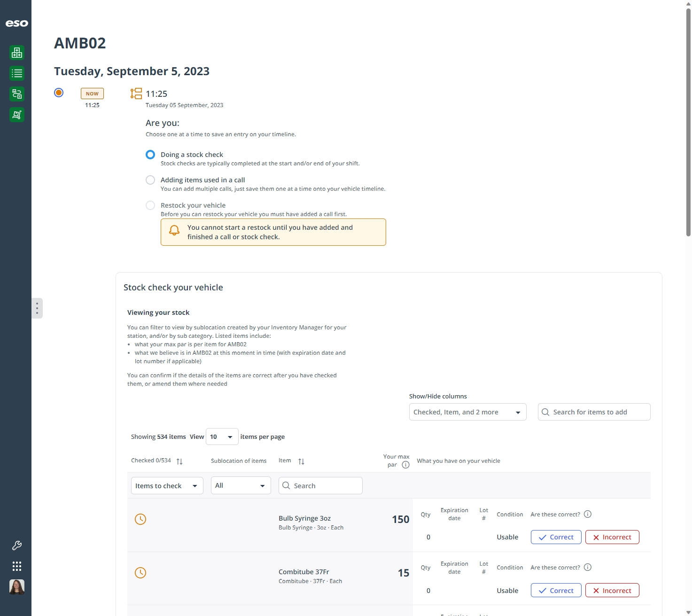Screen dimensions: 692x616
Task: Click the NOW badge on timeline
Action: (x=92, y=94)
